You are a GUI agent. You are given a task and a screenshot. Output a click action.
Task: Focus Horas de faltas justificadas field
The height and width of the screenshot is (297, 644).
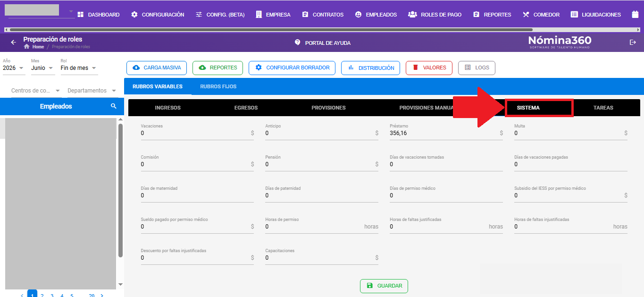(x=446, y=227)
